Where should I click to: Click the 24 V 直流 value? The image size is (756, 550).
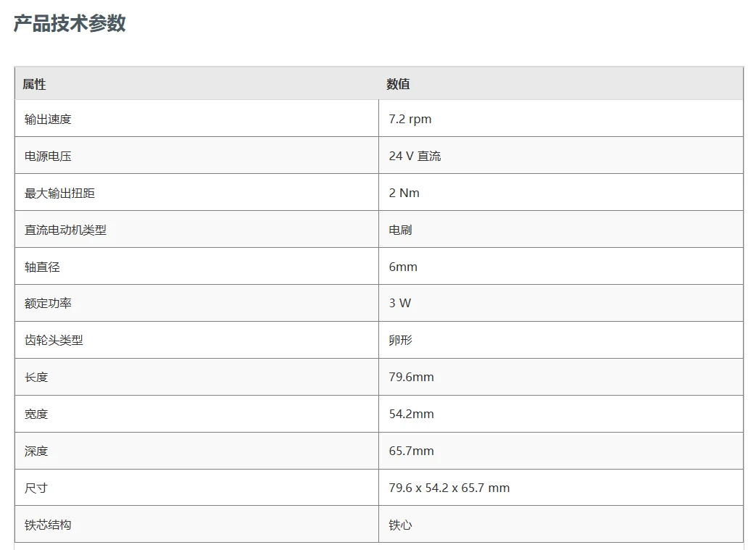pos(415,156)
